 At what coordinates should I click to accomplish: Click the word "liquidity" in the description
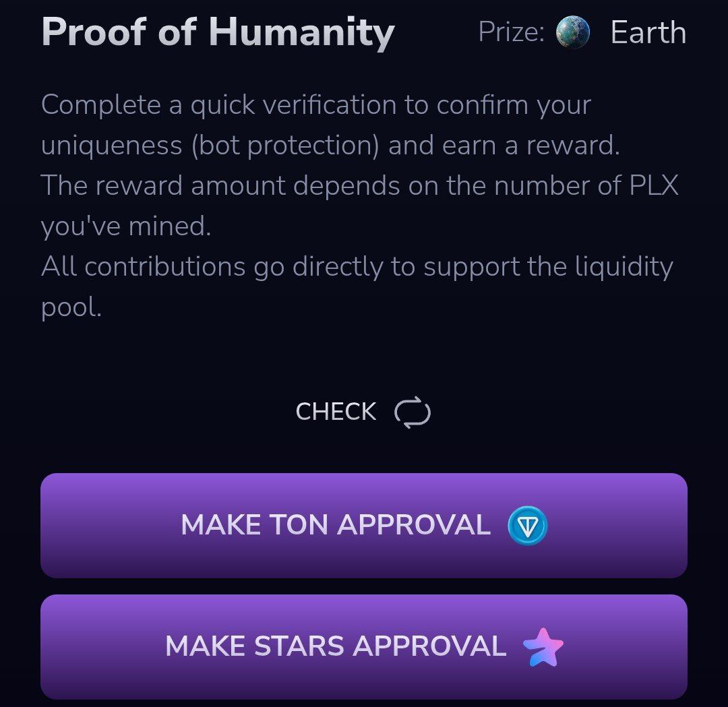(624, 267)
